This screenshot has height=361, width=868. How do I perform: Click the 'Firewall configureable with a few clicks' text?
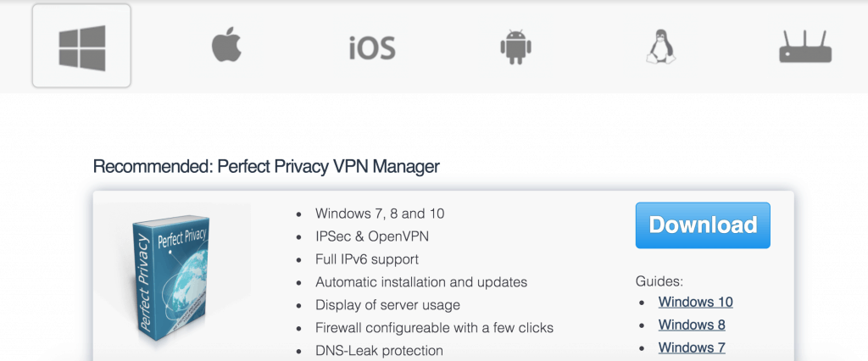click(435, 328)
